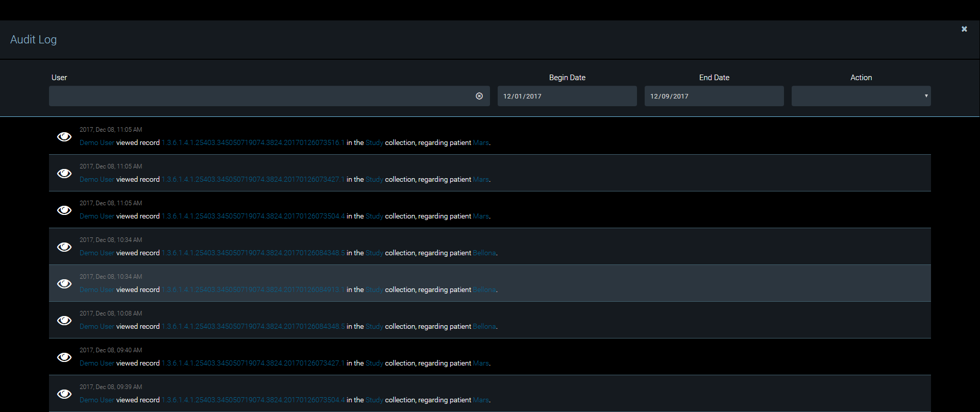Close the Audit Log panel
The image size is (980, 412).
(x=964, y=29)
